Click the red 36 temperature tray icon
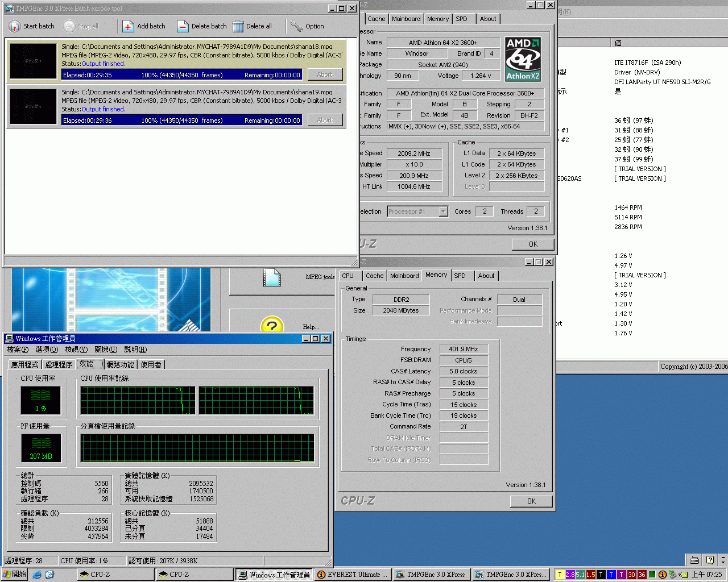The width and height of the screenshot is (728, 582). click(642, 575)
